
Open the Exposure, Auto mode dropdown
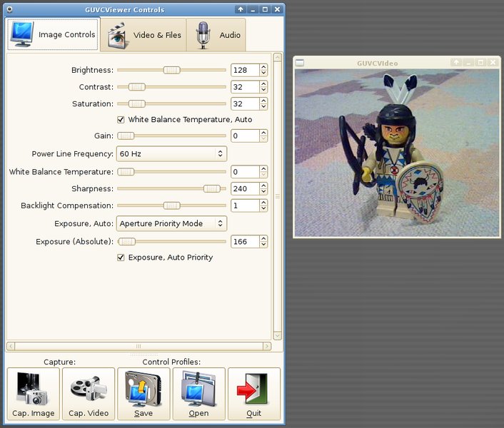pos(171,223)
